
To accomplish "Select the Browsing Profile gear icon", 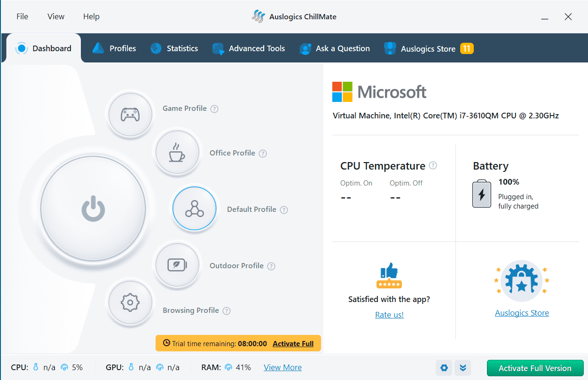I will click(130, 303).
